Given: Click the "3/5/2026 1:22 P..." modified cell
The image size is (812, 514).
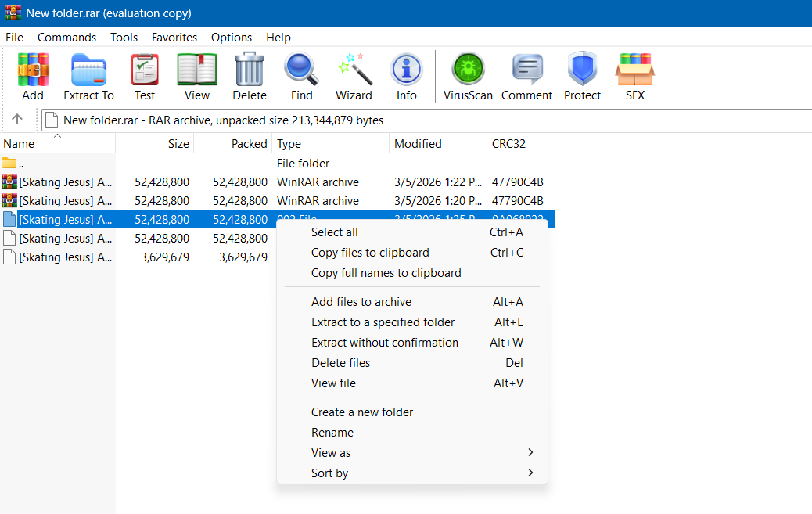Looking at the screenshot, I should [x=437, y=182].
